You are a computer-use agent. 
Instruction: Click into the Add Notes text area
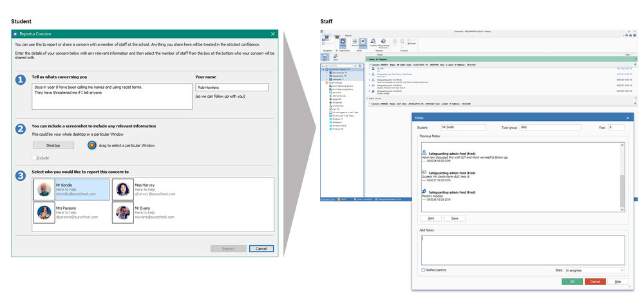coord(523,250)
